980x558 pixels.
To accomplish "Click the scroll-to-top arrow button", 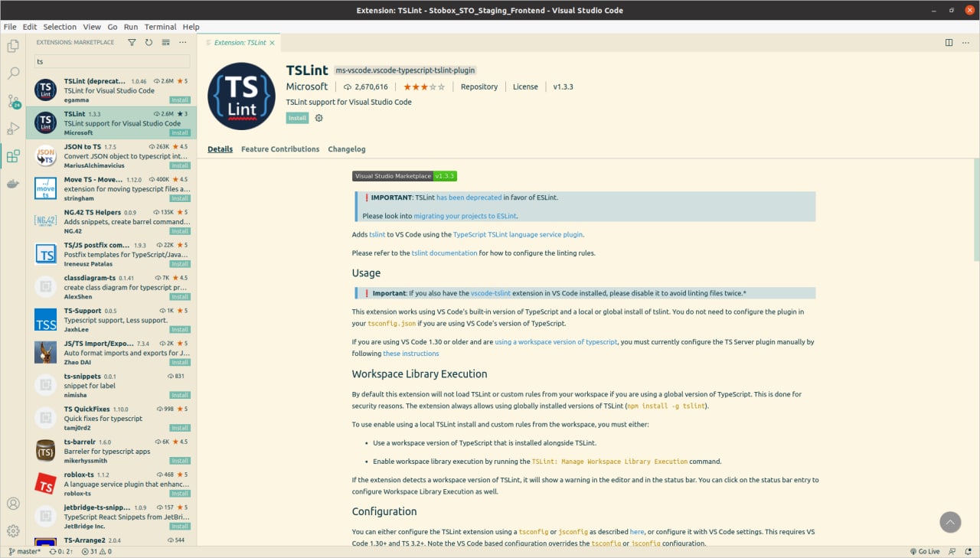I will click(x=950, y=522).
